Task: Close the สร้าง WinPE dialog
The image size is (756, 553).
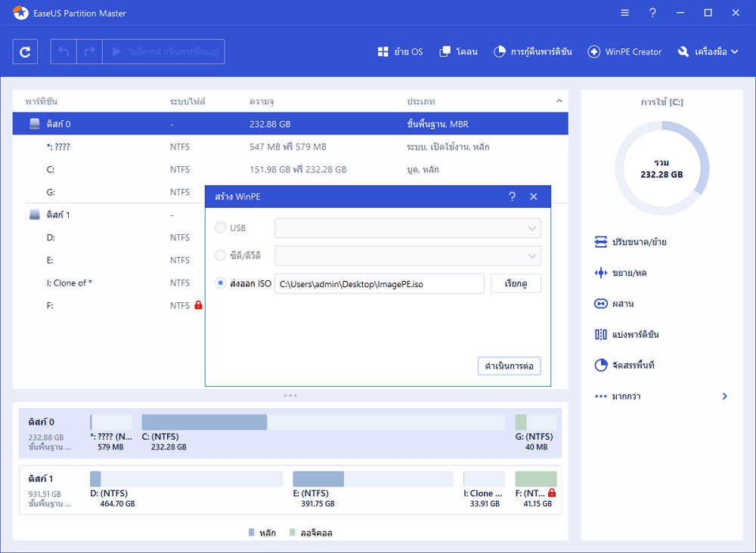Action: click(533, 196)
